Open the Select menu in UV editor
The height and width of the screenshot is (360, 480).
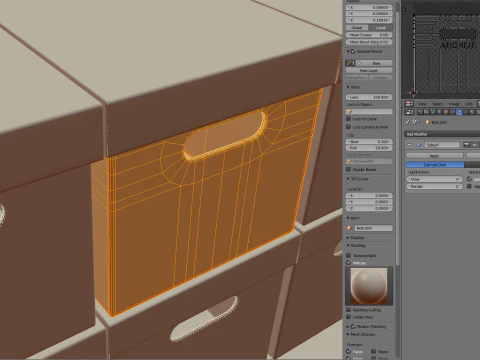click(437, 104)
